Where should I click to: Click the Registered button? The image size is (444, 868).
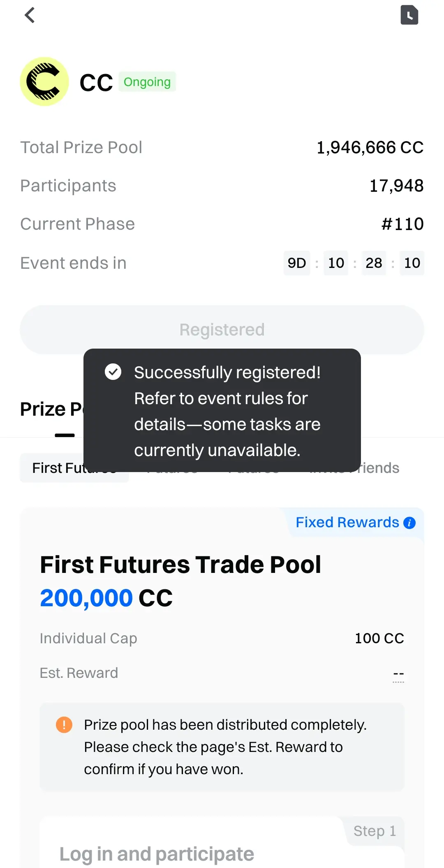222,330
